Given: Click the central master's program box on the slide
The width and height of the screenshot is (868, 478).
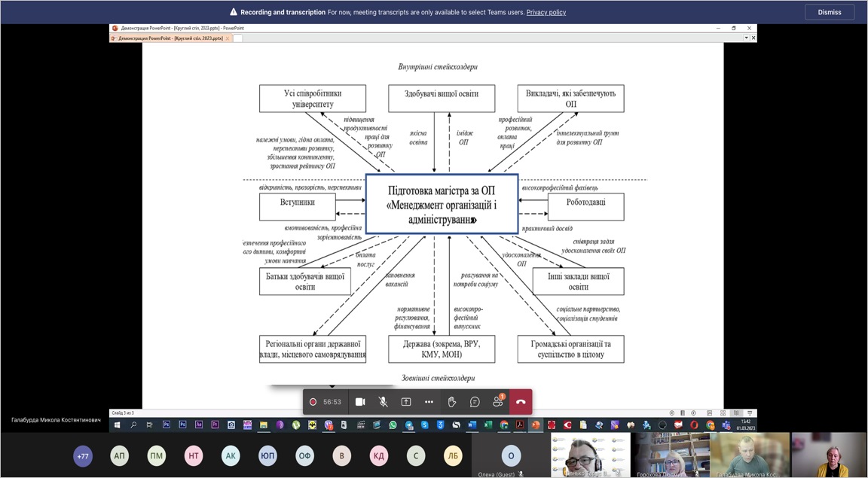Looking at the screenshot, I should pos(442,204).
